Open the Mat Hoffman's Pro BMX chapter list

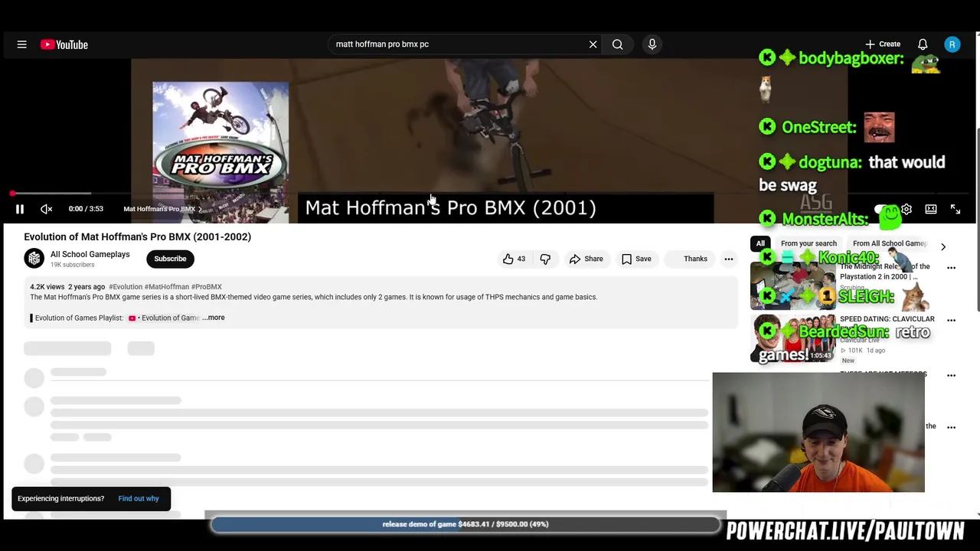point(162,209)
